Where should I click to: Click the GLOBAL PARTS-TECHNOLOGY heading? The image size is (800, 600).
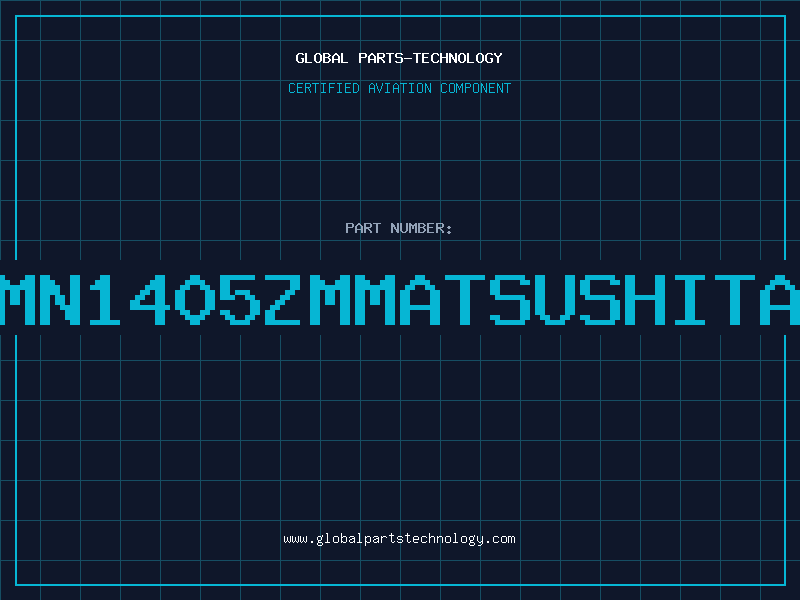[x=399, y=58]
